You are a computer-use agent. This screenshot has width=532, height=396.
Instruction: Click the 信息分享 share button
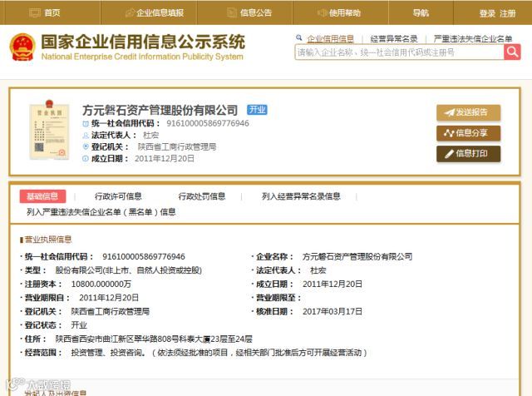(x=468, y=133)
